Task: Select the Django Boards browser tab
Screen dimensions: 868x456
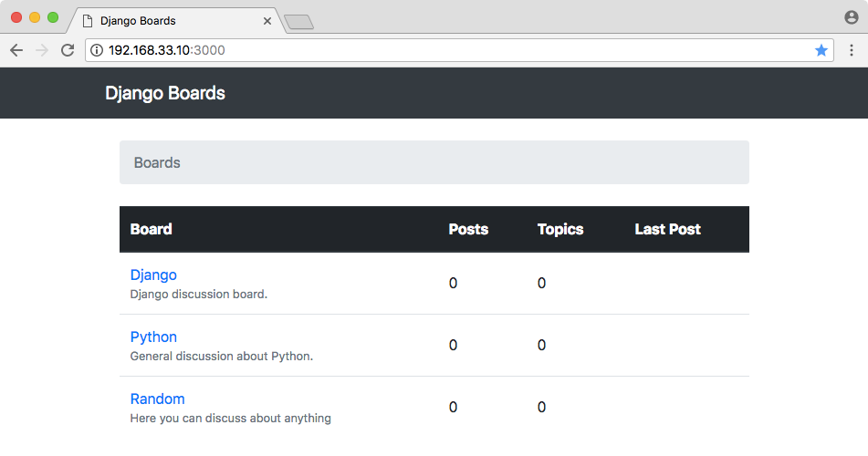Action: coord(176,21)
